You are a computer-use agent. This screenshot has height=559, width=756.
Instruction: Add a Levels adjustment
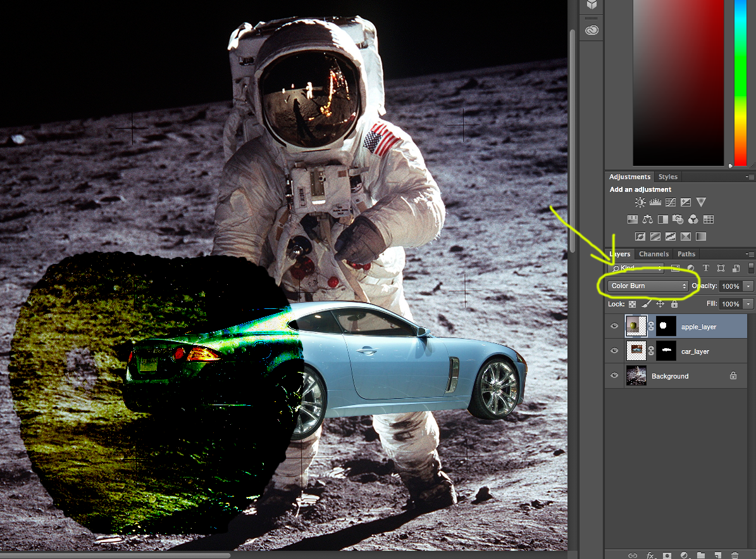pyautogui.click(x=655, y=203)
